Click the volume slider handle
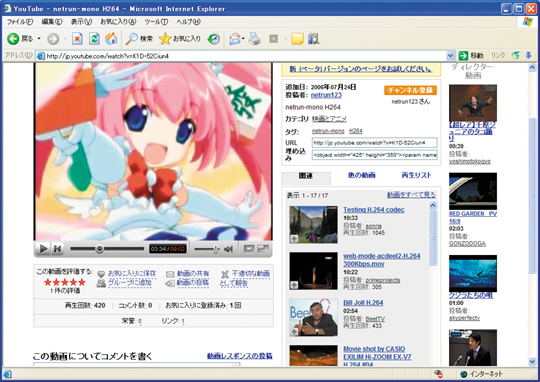The width and height of the screenshot is (540, 382). 216,249
